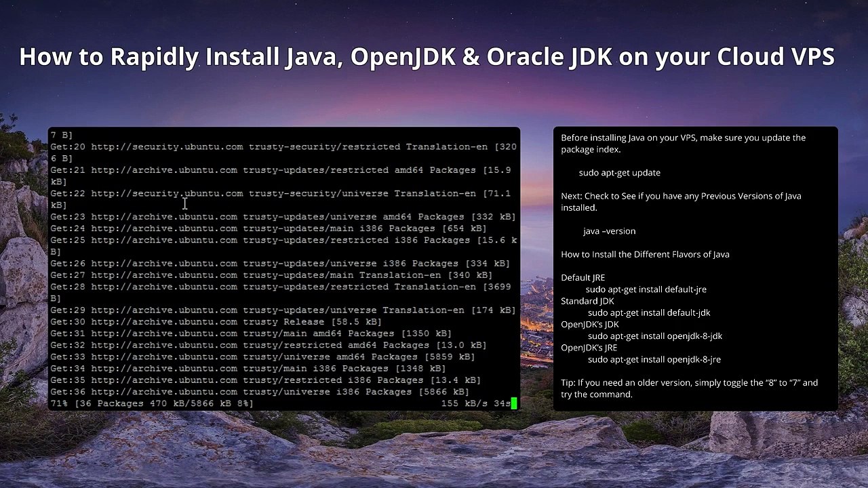
Task: Click the Get:20 security.ubuntu.com terminal line
Action: 283,152
